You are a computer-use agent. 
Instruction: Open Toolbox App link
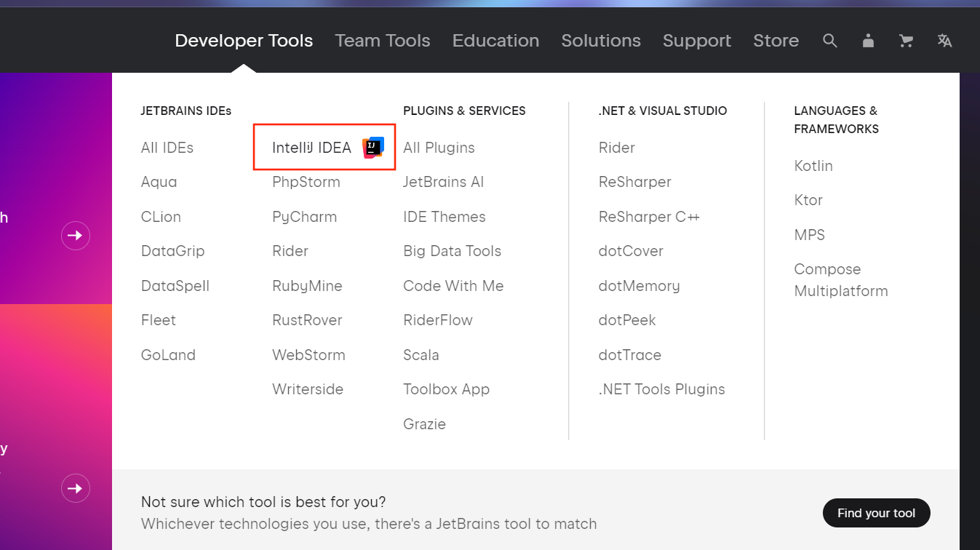click(x=446, y=389)
